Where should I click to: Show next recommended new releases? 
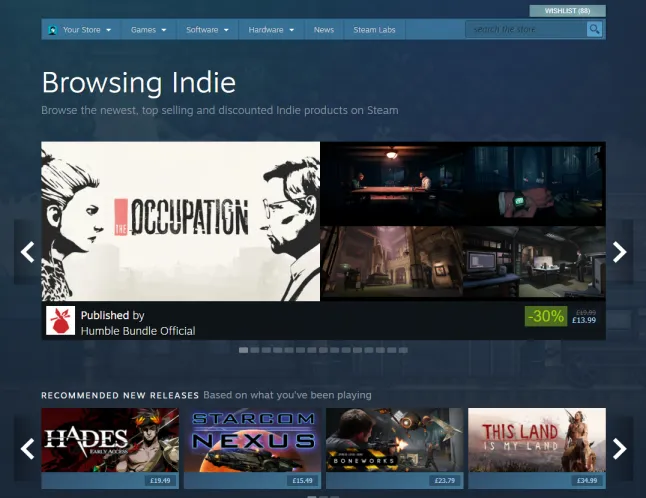(619, 449)
